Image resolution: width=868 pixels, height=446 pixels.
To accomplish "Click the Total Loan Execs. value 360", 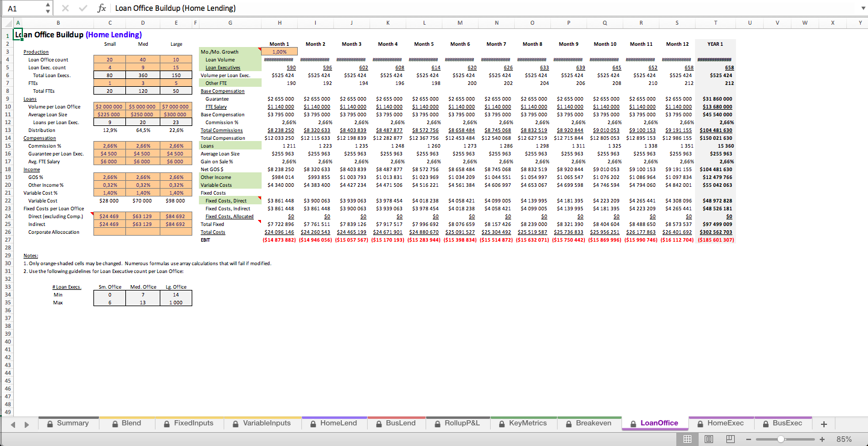I will 143,75.
